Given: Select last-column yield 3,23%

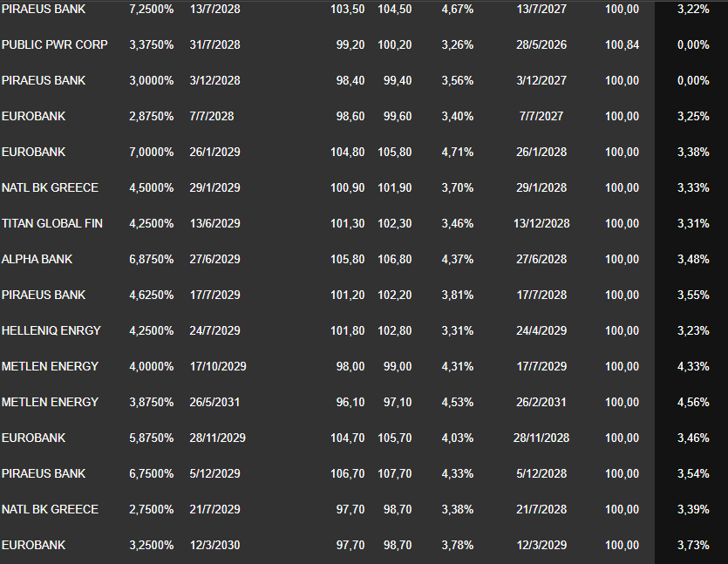Looking at the screenshot, I should pos(693,330).
